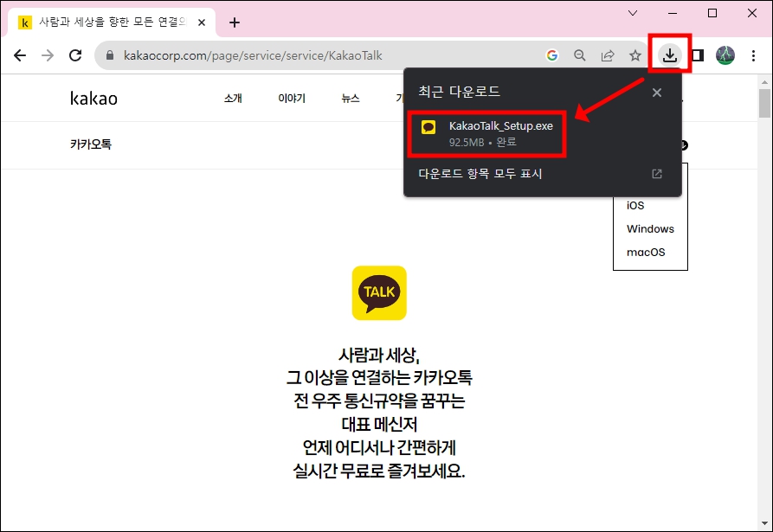Open the share icon next to the address bar

pos(608,54)
